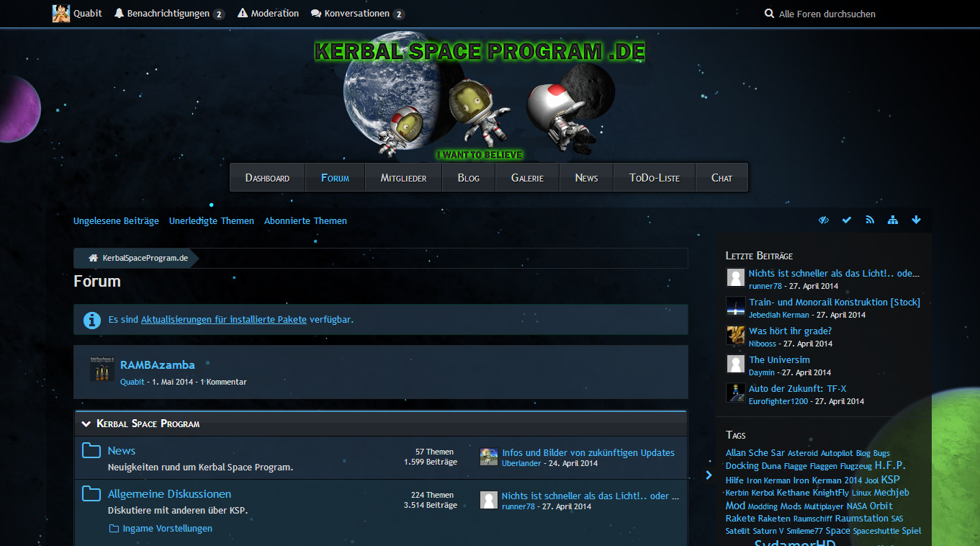Screen dimensions: 980x546
Task: Select the Mechjeb tag in the tag cloud
Action: pyautogui.click(x=891, y=493)
